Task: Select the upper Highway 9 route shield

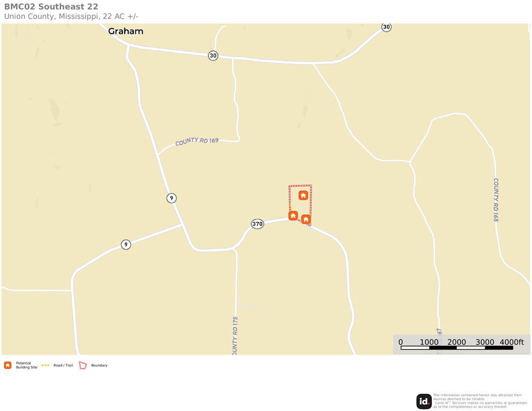Action: pyautogui.click(x=172, y=198)
